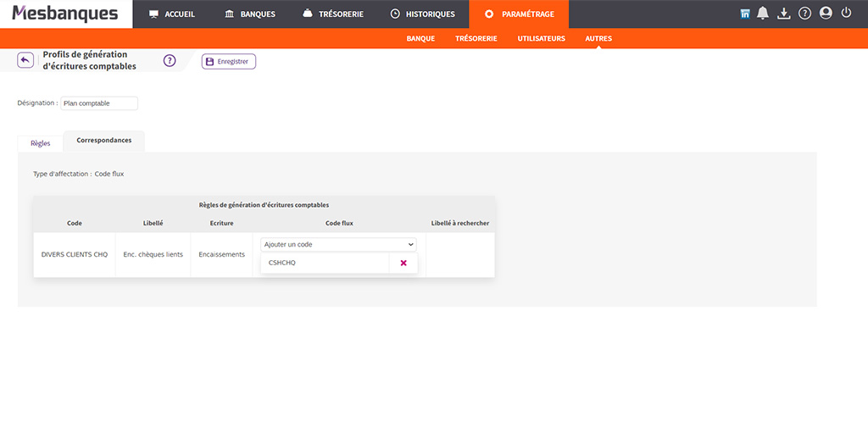Open the help icon in top bar

pos(804,14)
